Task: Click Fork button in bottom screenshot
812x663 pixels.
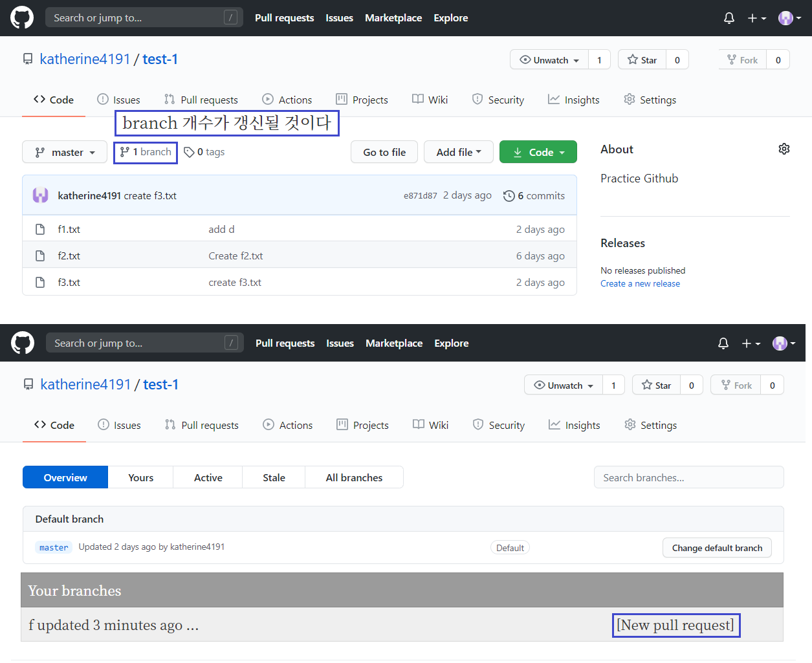Action: (736, 385)
